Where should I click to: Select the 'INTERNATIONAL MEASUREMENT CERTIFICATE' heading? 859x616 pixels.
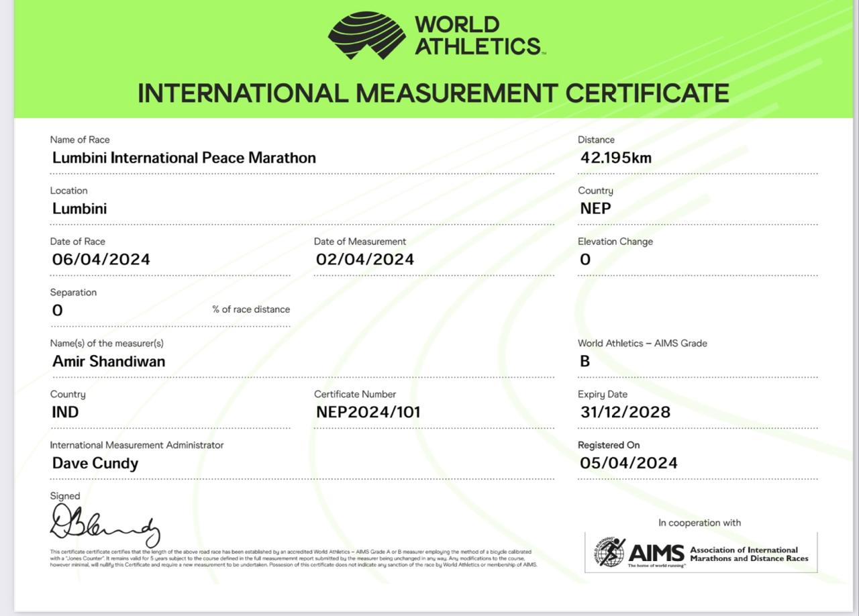click(x=434, y=93)
